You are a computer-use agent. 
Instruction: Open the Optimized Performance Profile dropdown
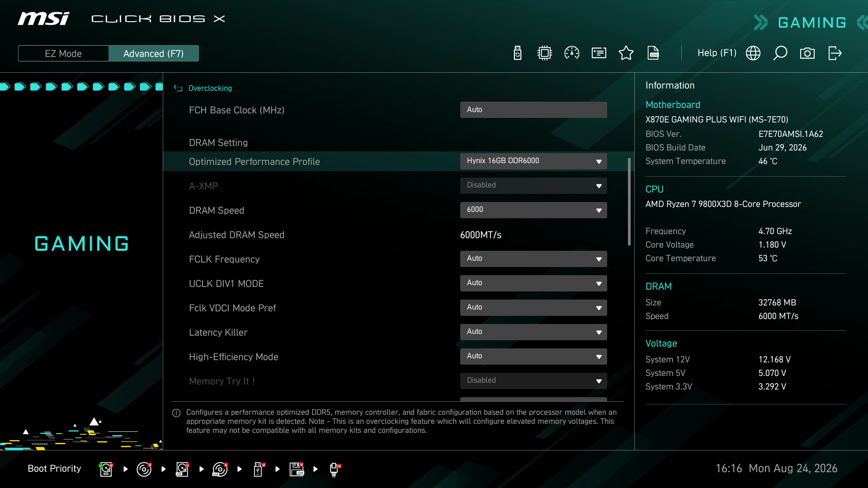[x=533, y=161]
